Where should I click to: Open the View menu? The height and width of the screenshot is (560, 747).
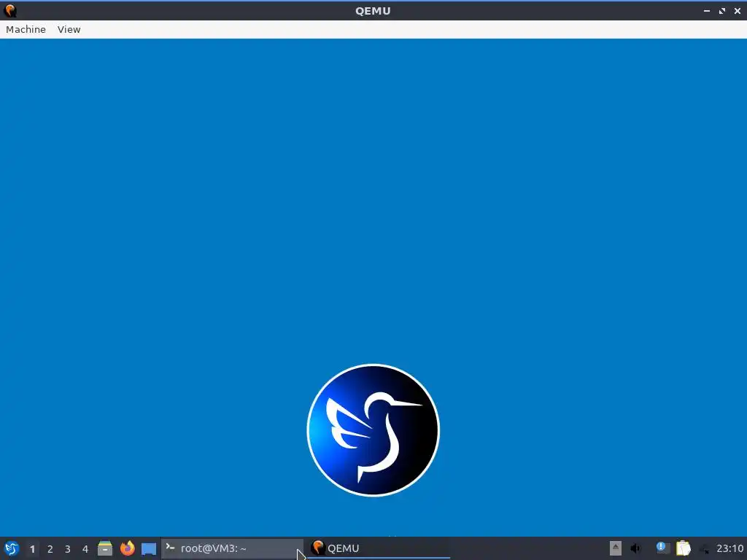pos(69,29)
